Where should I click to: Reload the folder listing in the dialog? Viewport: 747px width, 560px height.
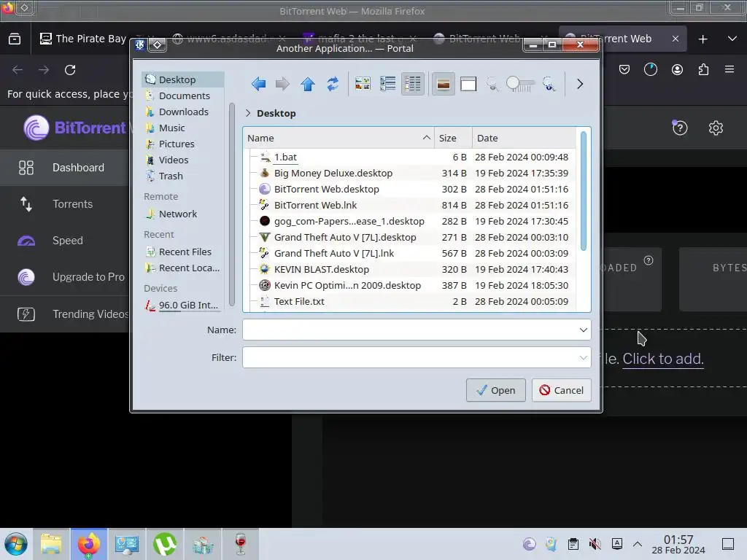point(333,85)
